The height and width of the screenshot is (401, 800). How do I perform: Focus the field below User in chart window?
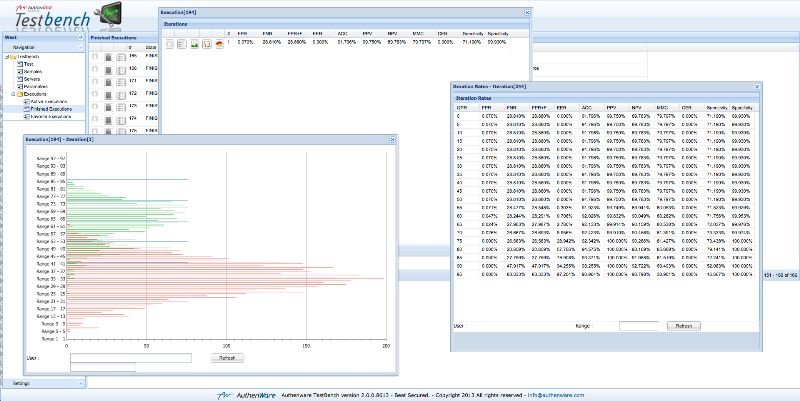tap(103, 367)
